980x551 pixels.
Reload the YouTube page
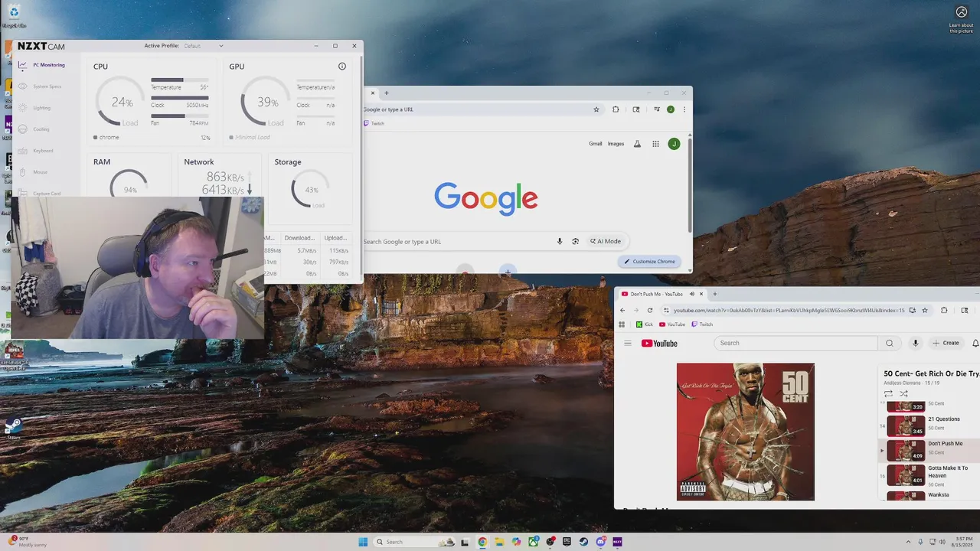[x=650, y=310]
